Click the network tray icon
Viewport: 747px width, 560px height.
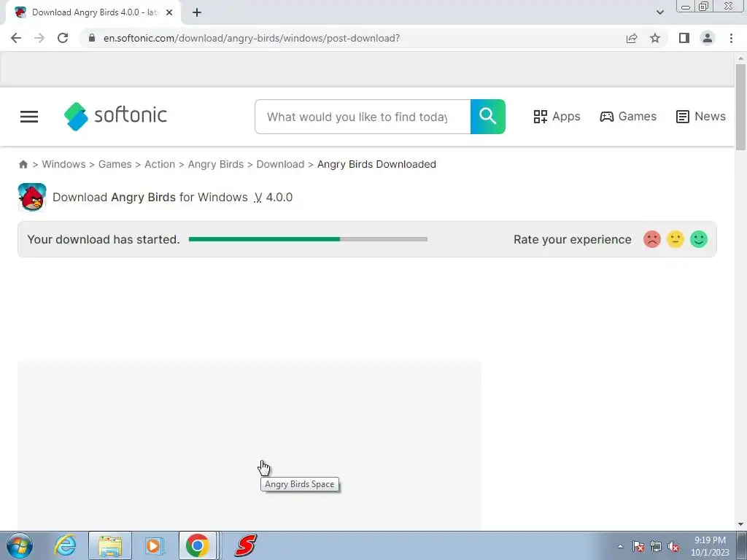pyautogui.click(x=656, y=546)
